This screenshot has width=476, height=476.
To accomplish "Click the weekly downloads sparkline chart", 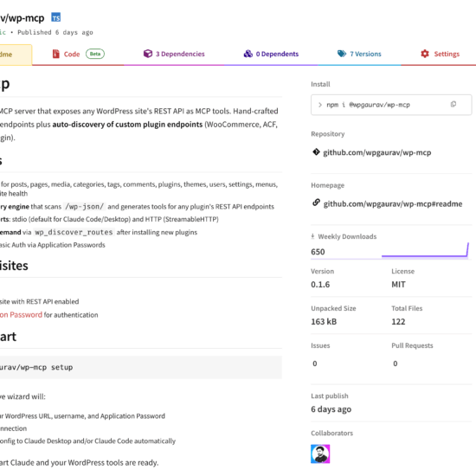I will [425, 250].
